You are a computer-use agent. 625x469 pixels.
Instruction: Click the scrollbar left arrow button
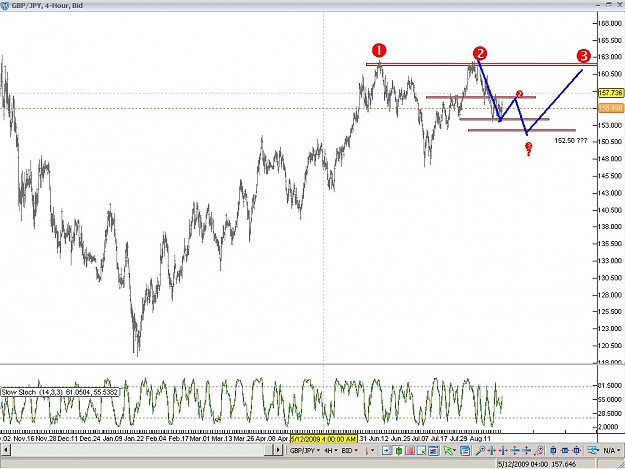pyautogui.click(x=6, y=450)
